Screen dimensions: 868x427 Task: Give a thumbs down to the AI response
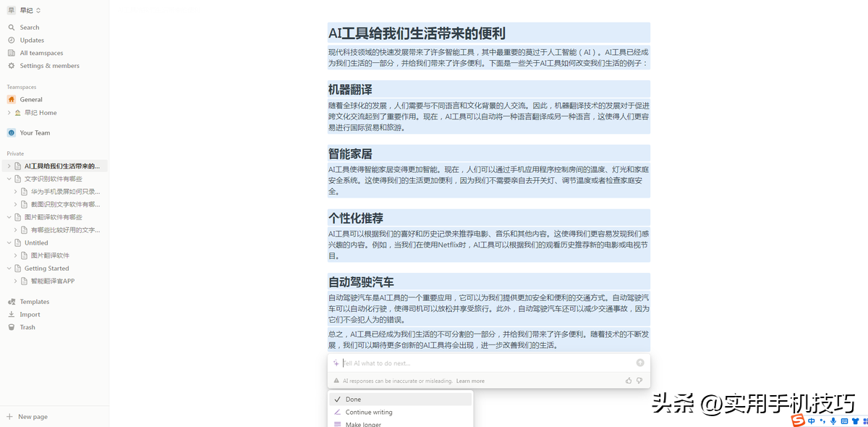(x=639, y=379)
